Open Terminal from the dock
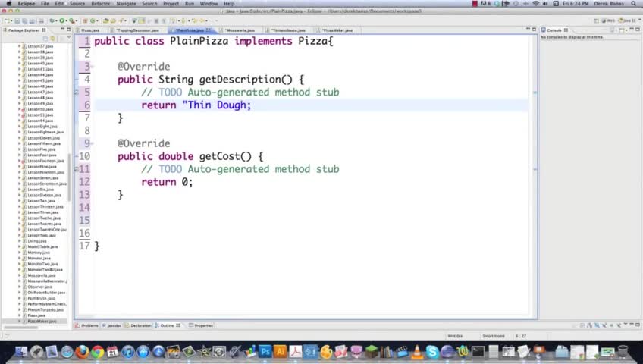This screenshot has height=364, width=643. [x=478, y=351]
